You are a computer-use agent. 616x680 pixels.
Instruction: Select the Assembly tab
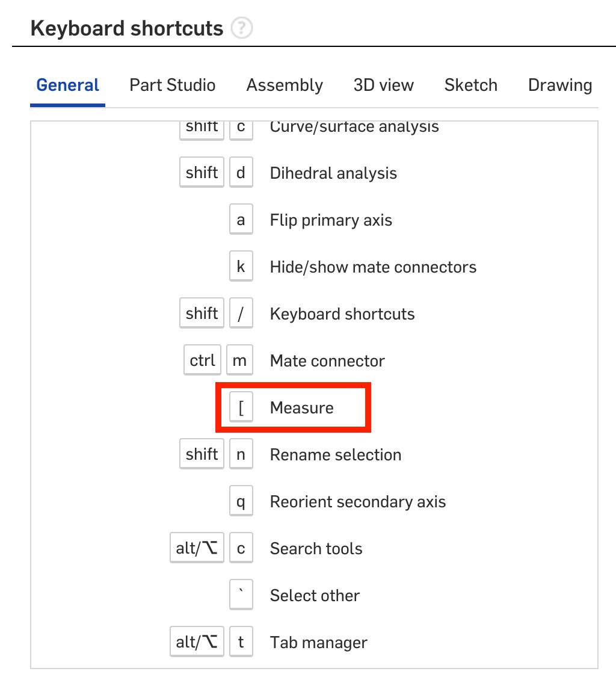(285, 85)
